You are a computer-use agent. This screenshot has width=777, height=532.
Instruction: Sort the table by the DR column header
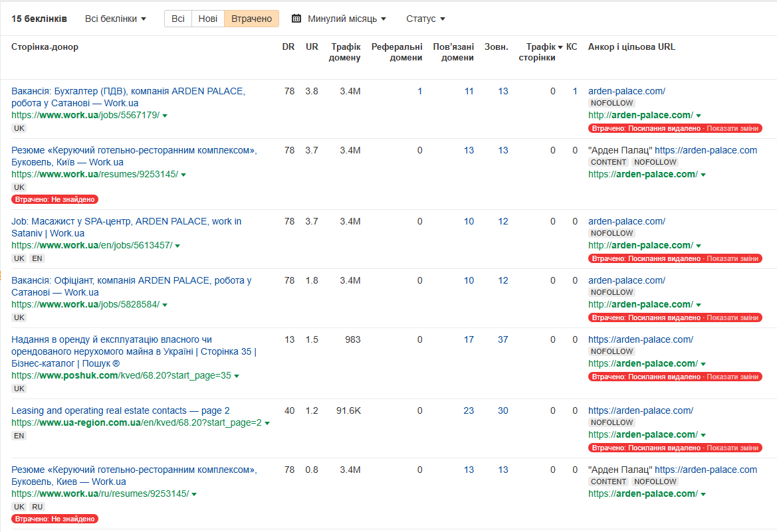pos(288,47)
